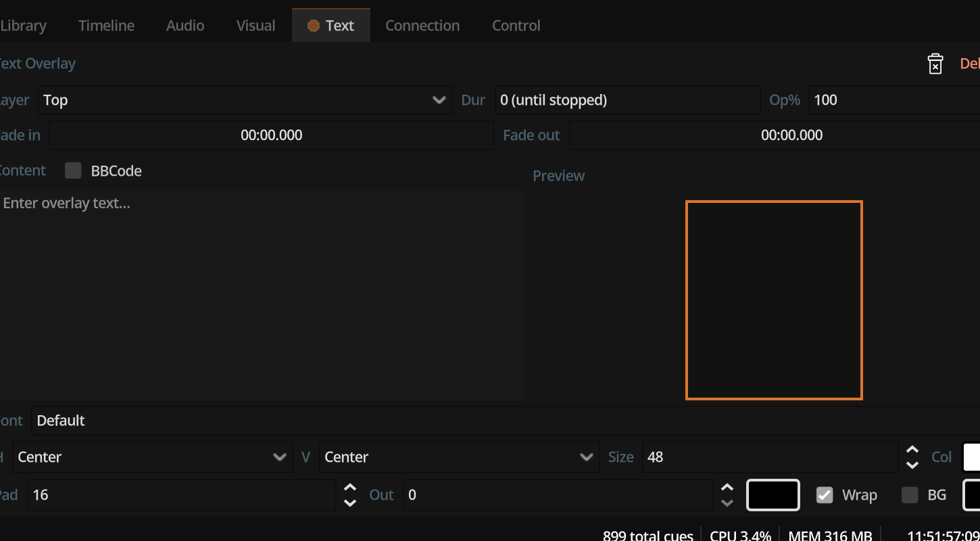
Task: Increase the Pad value with up arrow
Action: 350,488
